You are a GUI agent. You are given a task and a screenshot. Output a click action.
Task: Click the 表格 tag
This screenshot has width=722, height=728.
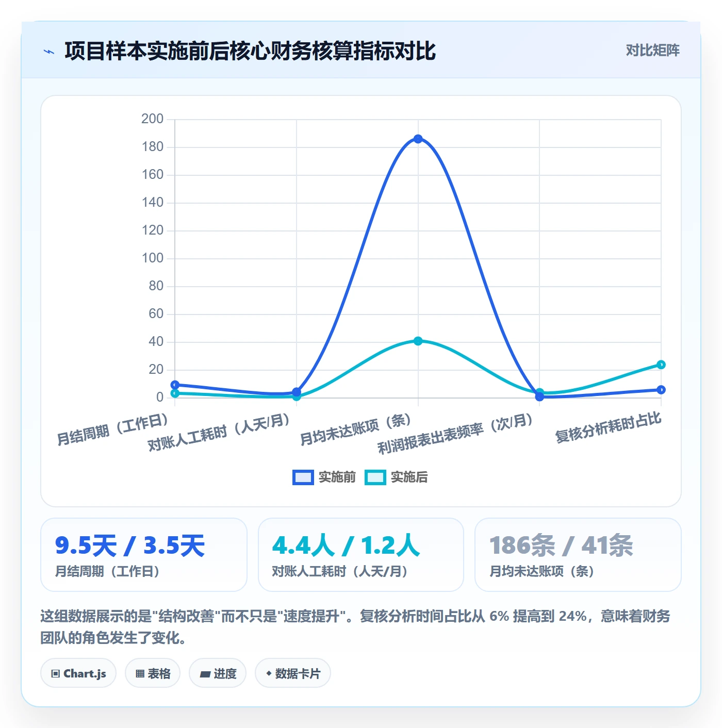[153, 673]
